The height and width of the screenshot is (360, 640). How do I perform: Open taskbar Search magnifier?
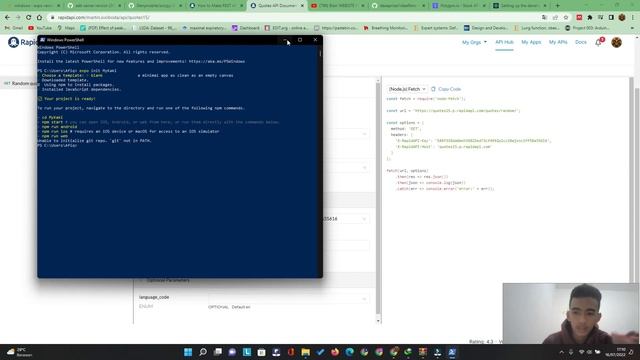(x=203, y=352)
